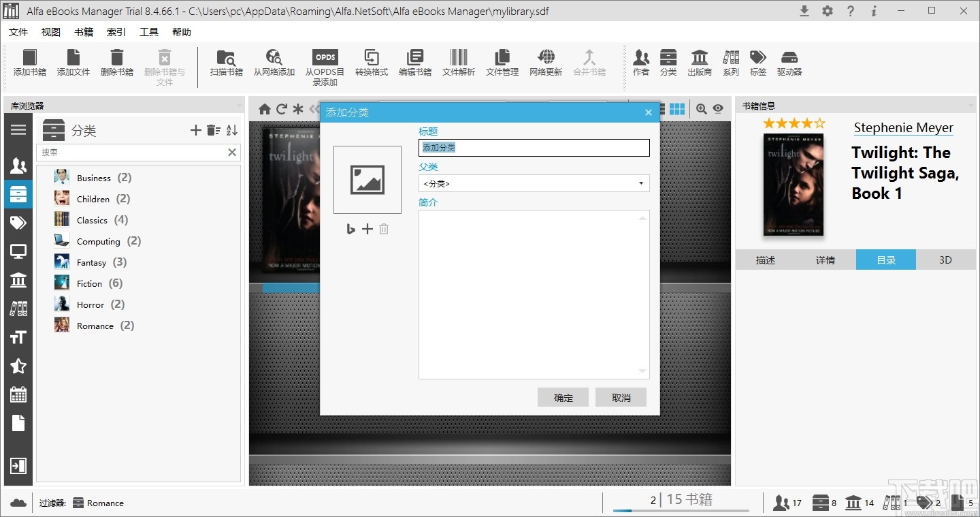This screenshot has height=517, width=980.
Task: Click the 确定 button in Add Category dialog
Action: pos(563,397)
